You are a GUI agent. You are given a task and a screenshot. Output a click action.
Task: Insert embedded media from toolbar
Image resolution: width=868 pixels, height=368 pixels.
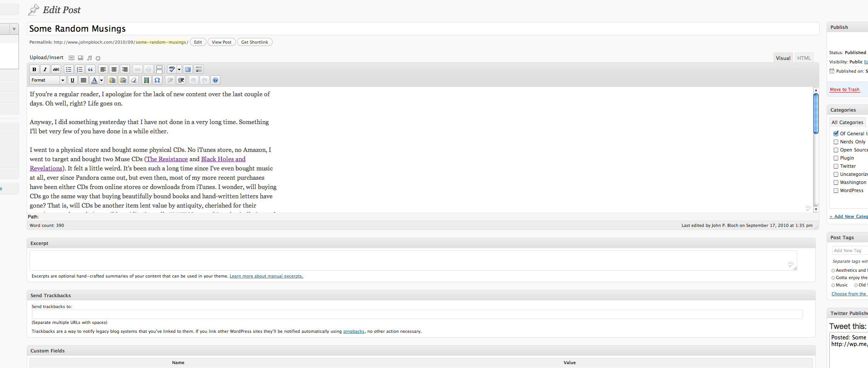(x=146, y=80)
